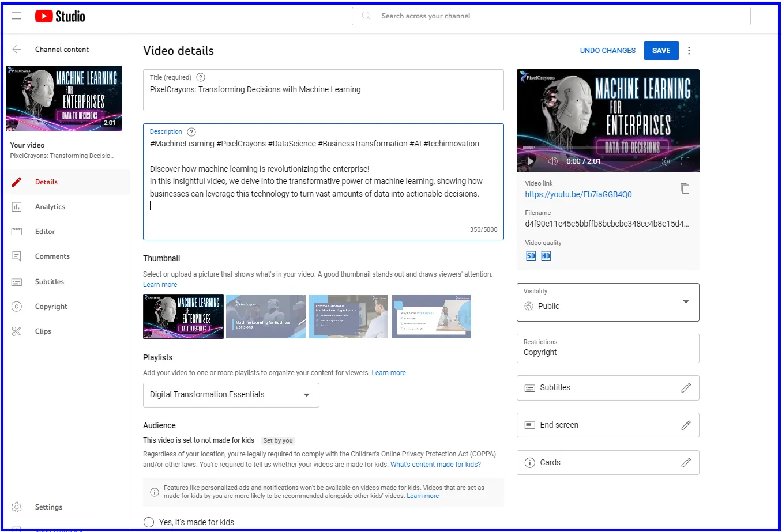Open the three-dot options menu beside Save
Viewport: 782px width, 532px height.
click(x=689, y=51)
